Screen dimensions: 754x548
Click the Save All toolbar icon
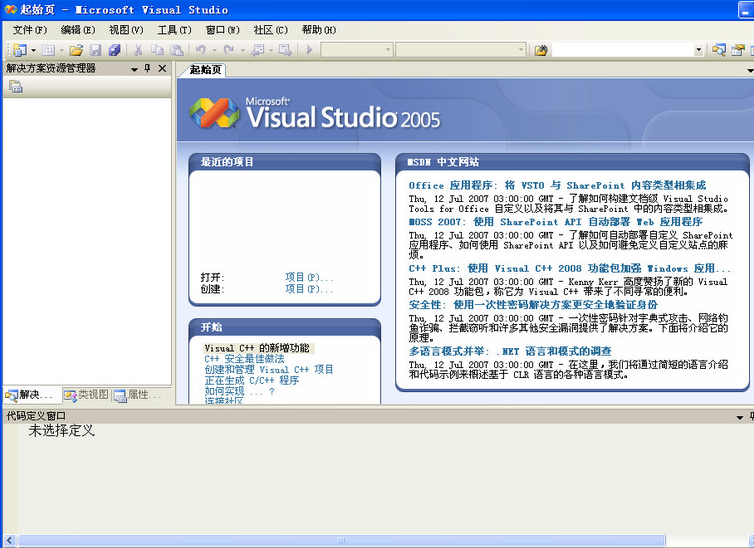coord(114,50)
